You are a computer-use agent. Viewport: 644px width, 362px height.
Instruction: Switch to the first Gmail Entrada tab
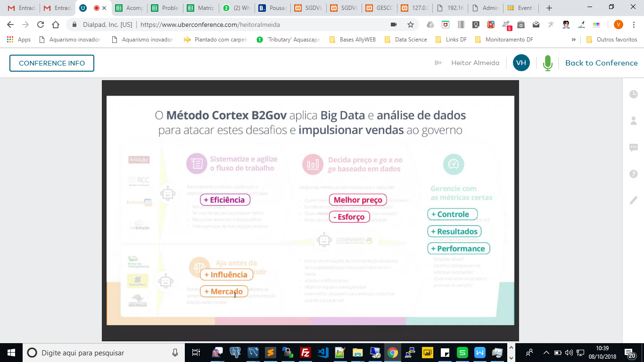21,8
